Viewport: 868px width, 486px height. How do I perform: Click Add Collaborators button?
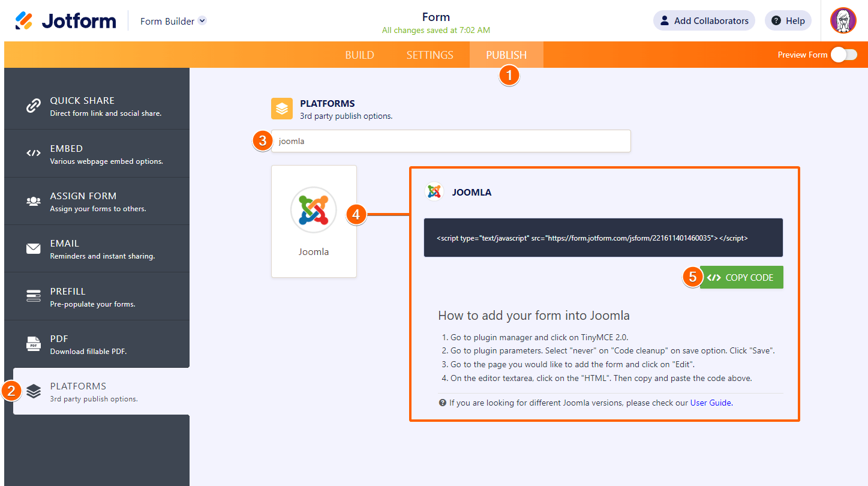point(704,21)
